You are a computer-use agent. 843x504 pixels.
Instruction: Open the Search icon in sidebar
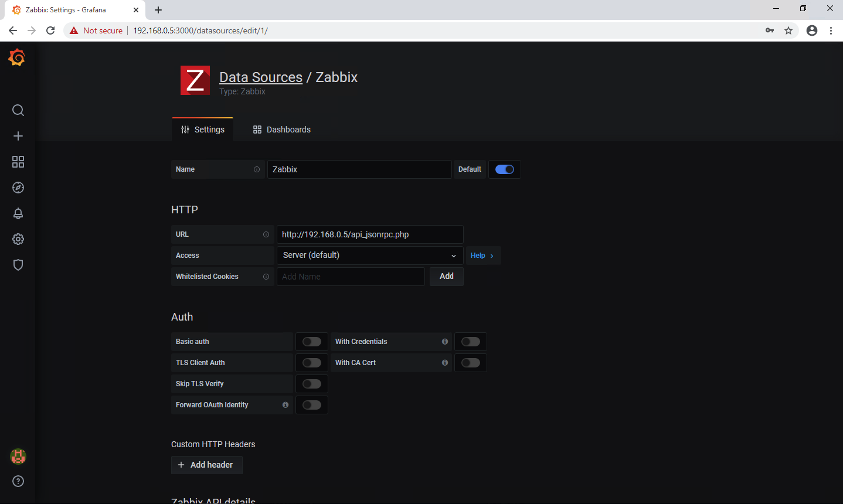pyautogui.click(x=18, y=110)
